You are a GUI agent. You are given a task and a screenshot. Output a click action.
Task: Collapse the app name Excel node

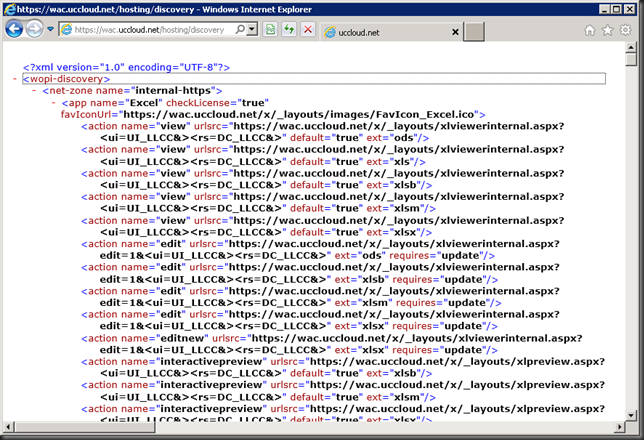click(54, 102)
